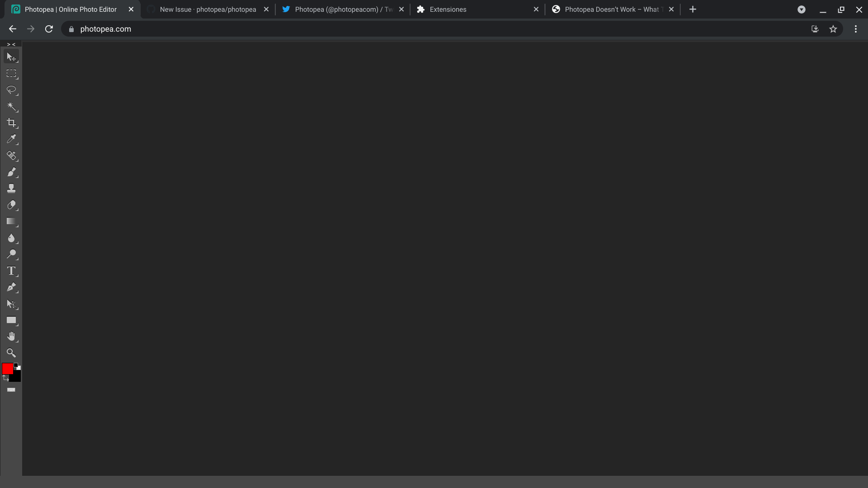The width and height of the screenshot is (868, 488).
Task: Select the Brush tool
Action: pos(11,172)
